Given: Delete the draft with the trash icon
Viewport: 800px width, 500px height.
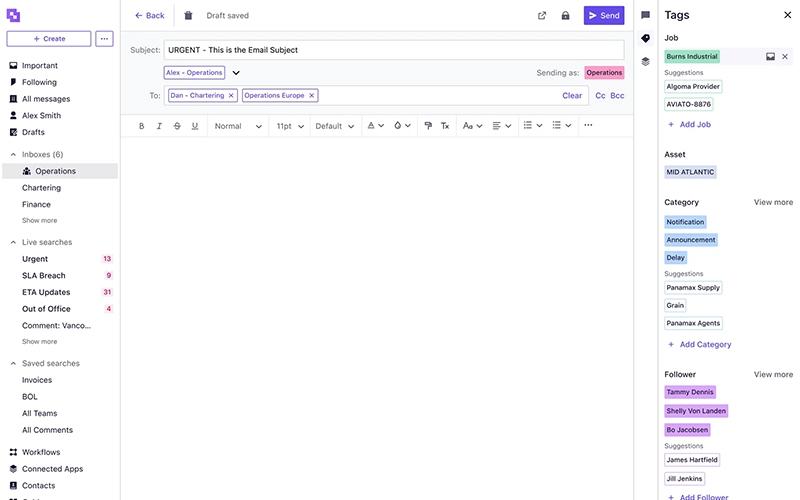Looking at the screenshot, I should 188,15.
